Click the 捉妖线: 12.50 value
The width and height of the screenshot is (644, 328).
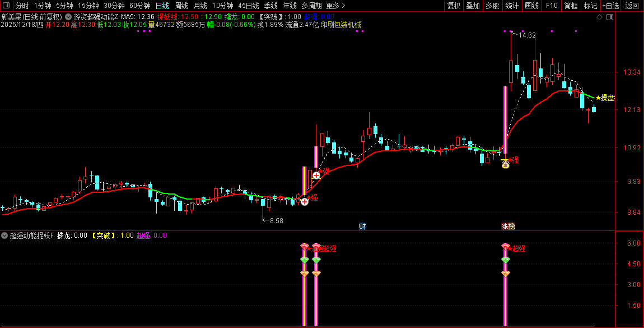[178, 17]
